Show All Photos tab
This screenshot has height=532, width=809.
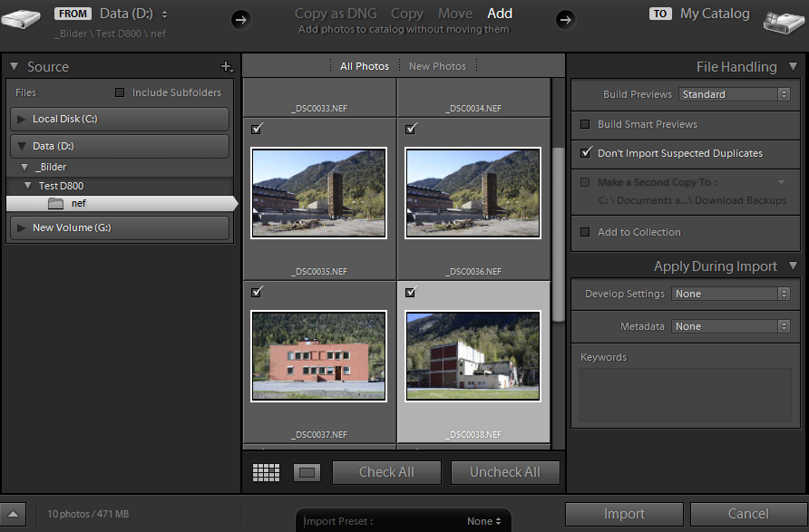(365, 66)
